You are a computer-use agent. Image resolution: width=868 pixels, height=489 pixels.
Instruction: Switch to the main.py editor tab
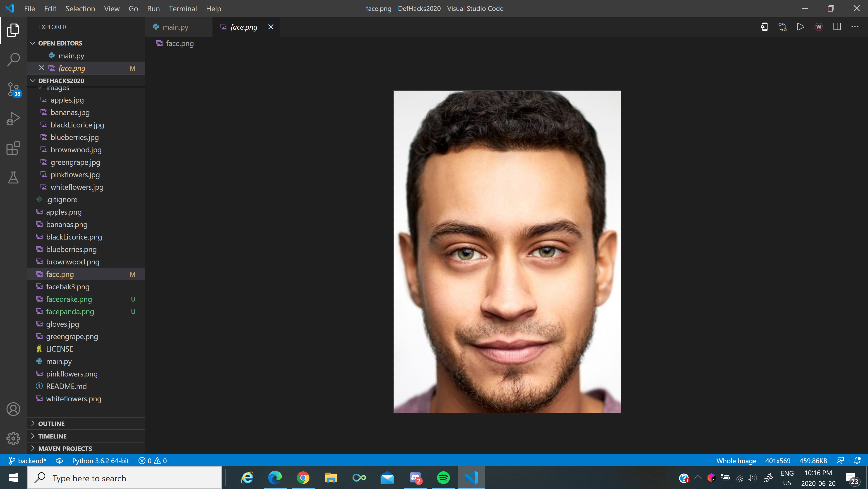[175, 27]
